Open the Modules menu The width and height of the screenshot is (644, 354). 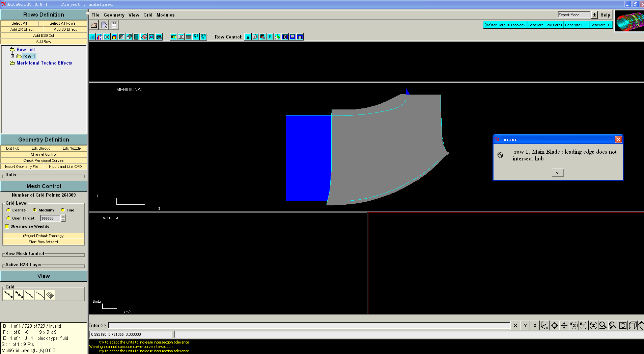click(x=165, y=15)
